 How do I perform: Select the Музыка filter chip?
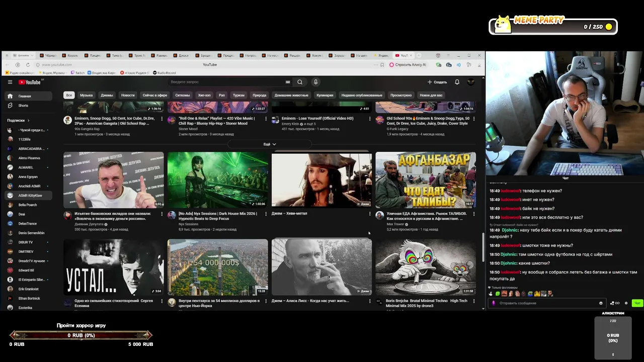tap(86, 95)
